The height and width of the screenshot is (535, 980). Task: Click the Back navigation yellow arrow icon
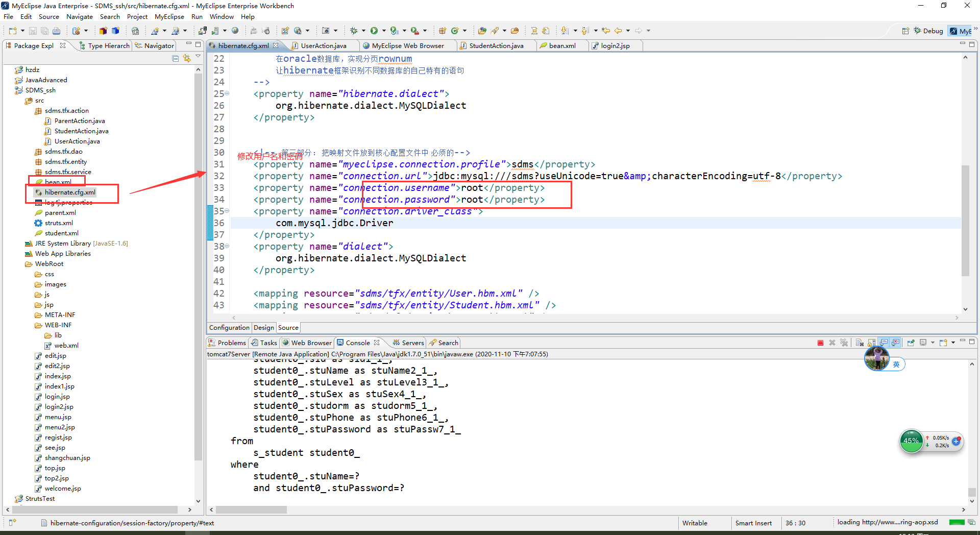click(618, 31)
